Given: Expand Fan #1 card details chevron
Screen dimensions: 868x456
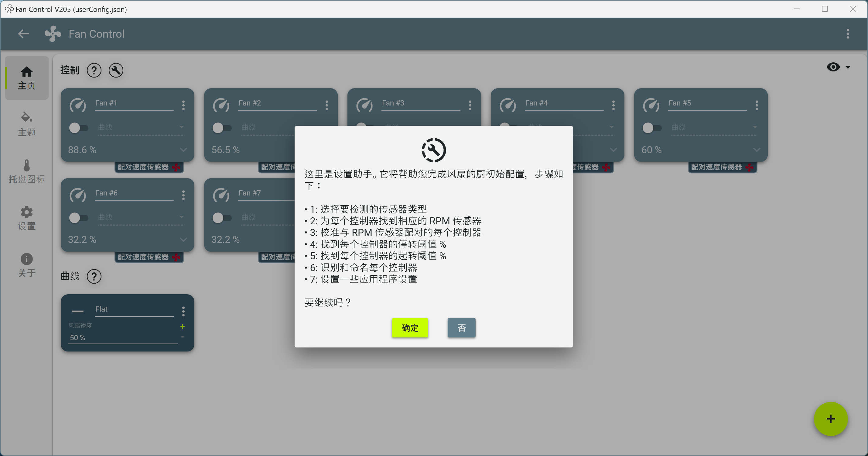Looking at the screenshot, I should pos(183,150).
